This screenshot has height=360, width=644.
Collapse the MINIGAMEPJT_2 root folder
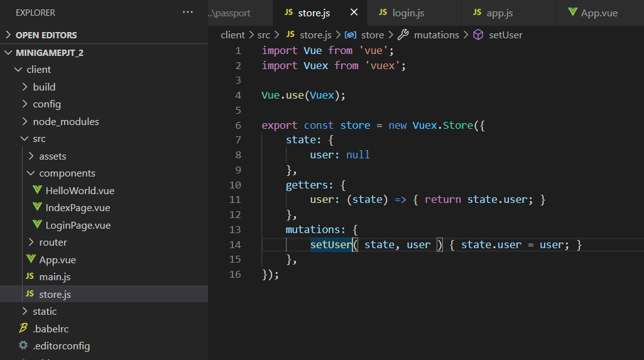click(x=104, y=53)
